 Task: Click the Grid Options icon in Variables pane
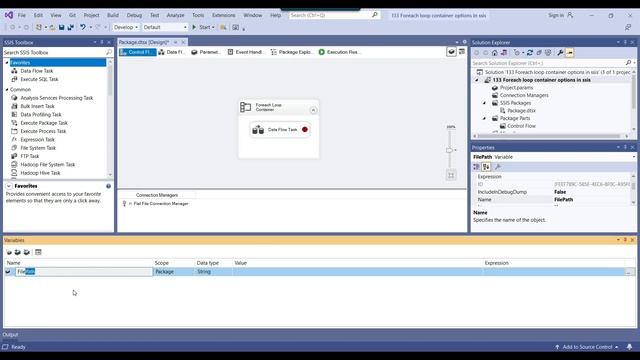pos(38,252)
